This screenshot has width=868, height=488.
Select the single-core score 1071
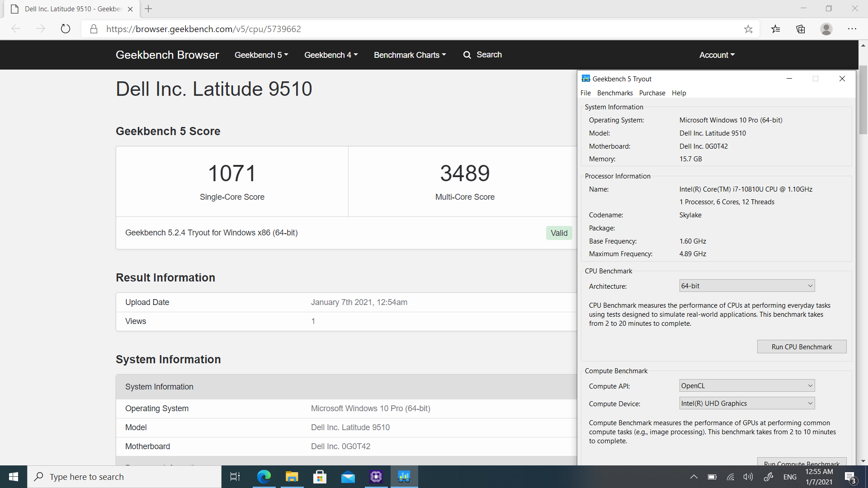[232, 173]
